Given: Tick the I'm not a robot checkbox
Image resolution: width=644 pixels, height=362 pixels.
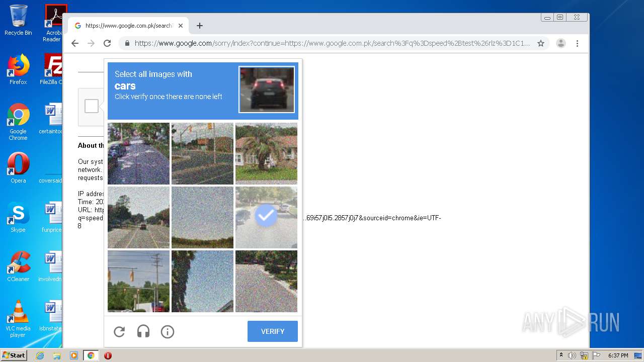Looking at the screenshot, I should 92,106.
